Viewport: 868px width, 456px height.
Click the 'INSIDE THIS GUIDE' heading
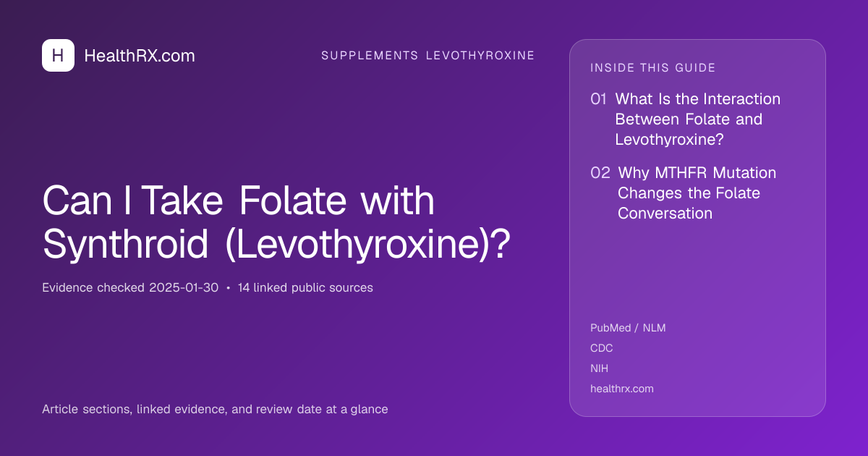tap(653, 68)
